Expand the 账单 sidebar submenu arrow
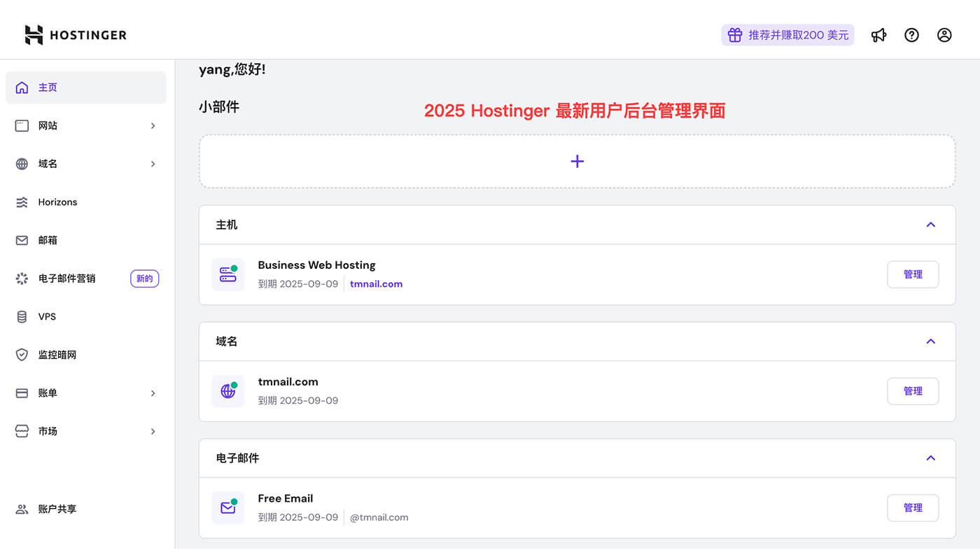 [153, 393]
